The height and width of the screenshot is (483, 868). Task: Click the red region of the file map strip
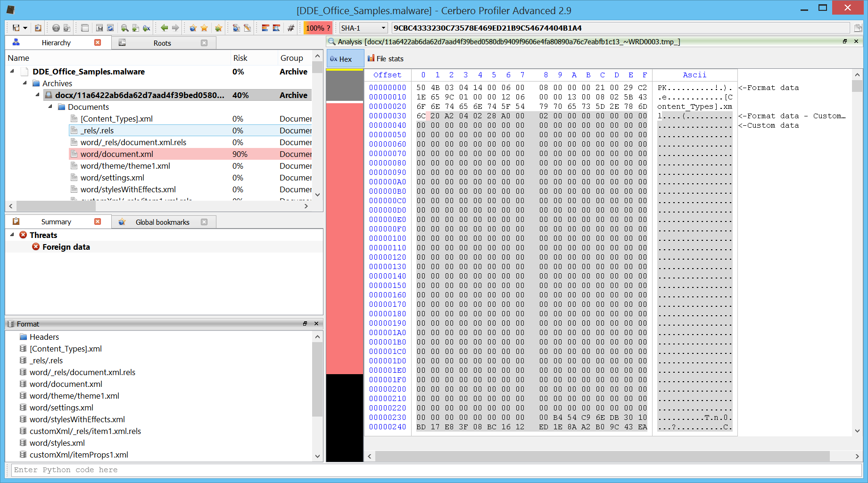[x=345, y=238]
